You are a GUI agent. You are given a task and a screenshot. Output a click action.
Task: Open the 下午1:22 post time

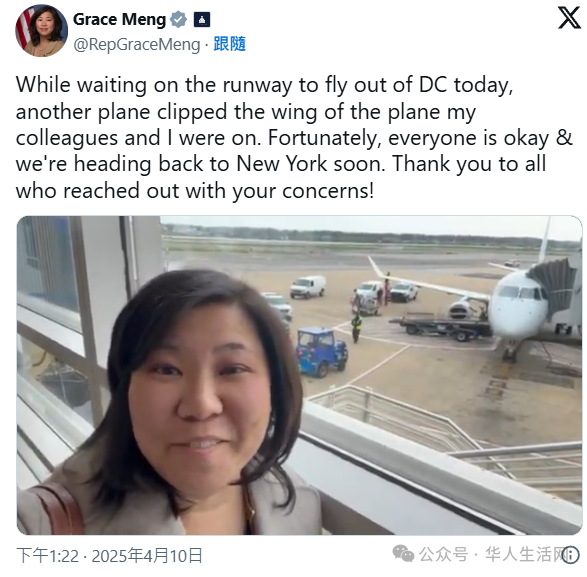[x=48, y=556]
